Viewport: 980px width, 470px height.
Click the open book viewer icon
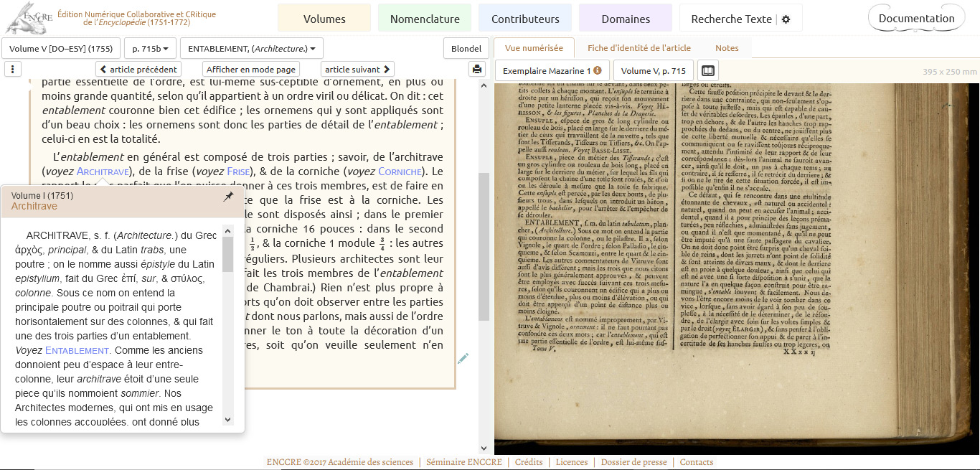point(708,71)
